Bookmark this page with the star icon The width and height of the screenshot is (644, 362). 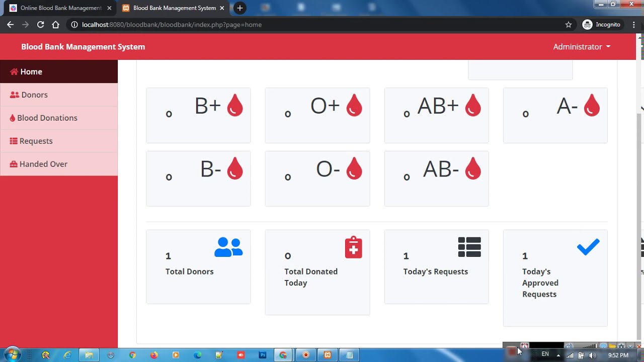pos(569,25)
